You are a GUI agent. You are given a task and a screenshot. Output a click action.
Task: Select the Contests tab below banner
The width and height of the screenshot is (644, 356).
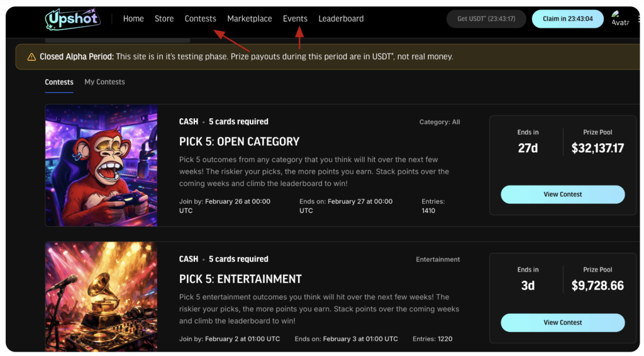[59, 82]
